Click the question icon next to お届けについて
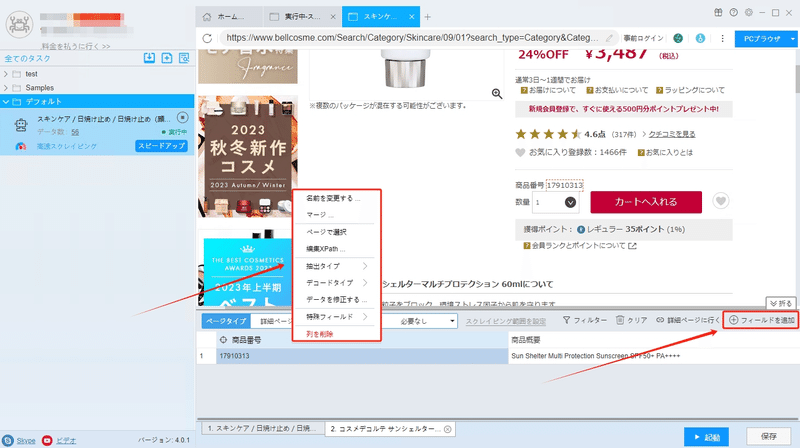800x448 pixels. 523,90
